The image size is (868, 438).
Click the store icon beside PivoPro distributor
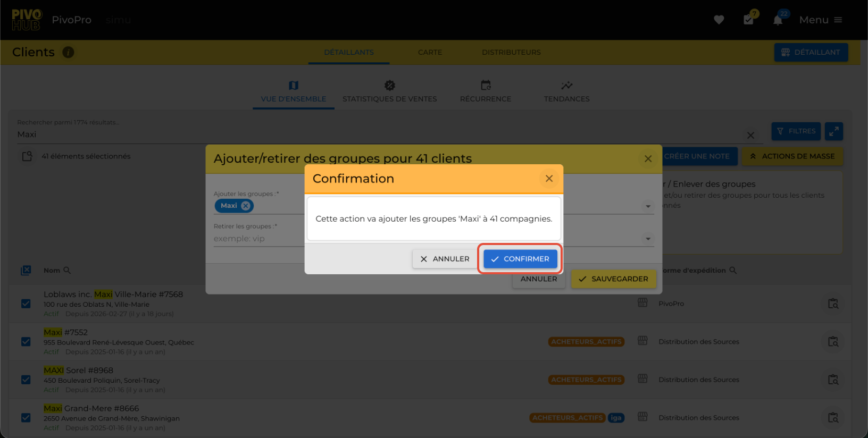click(x=642, y=302)
